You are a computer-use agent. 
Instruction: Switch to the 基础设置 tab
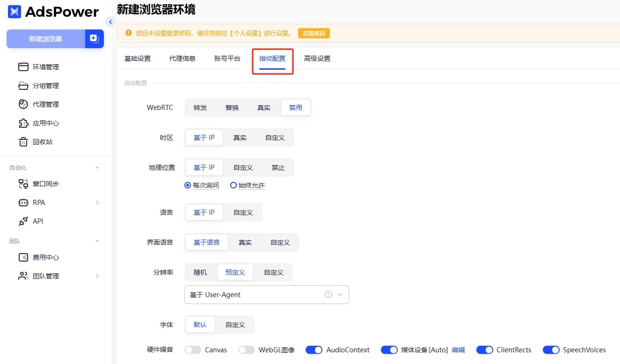click(x=138, y=58)
